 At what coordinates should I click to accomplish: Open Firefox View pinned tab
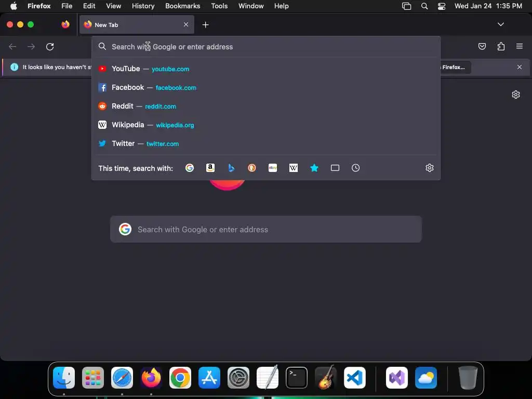(65, 24)
